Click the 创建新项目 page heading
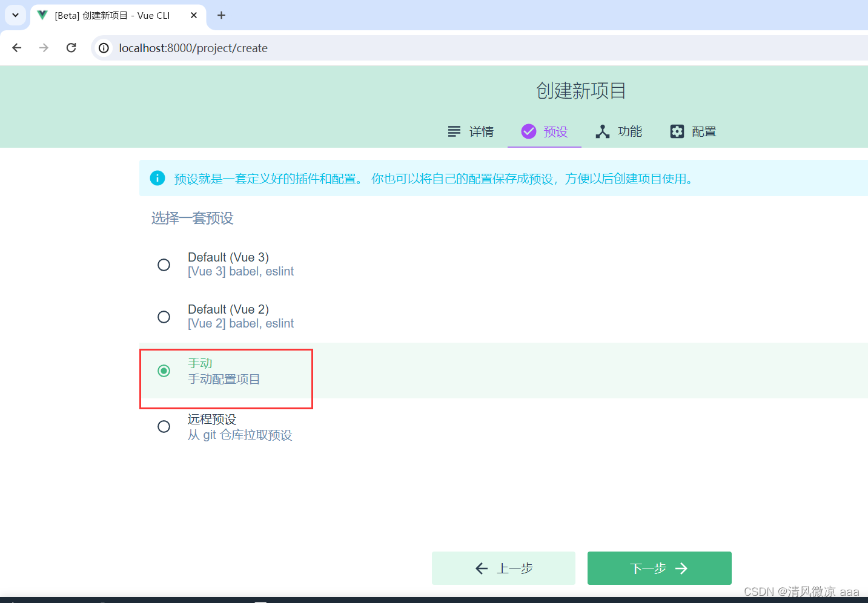This screenshot has width=868, height=603. [581, 91]
